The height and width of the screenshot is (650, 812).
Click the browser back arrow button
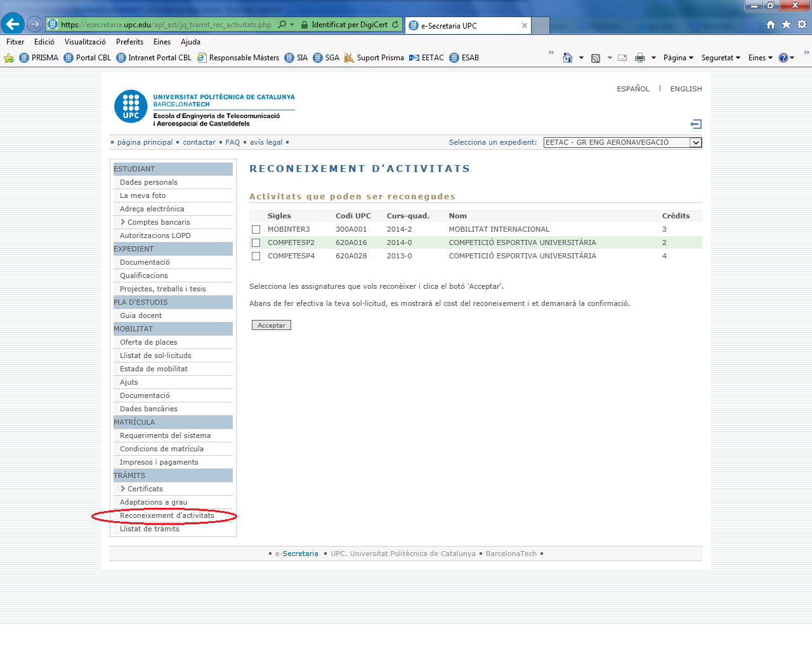13,24
